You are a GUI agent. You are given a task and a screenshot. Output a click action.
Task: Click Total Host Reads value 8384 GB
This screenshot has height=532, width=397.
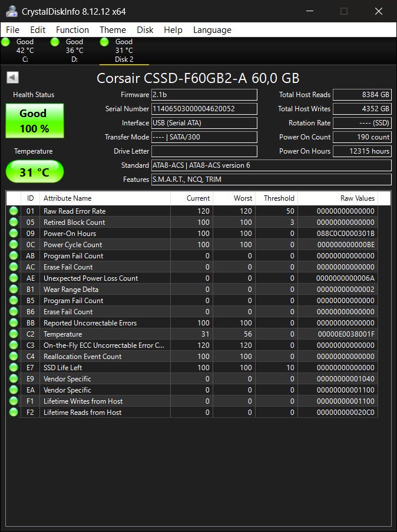tap(362, 95)
